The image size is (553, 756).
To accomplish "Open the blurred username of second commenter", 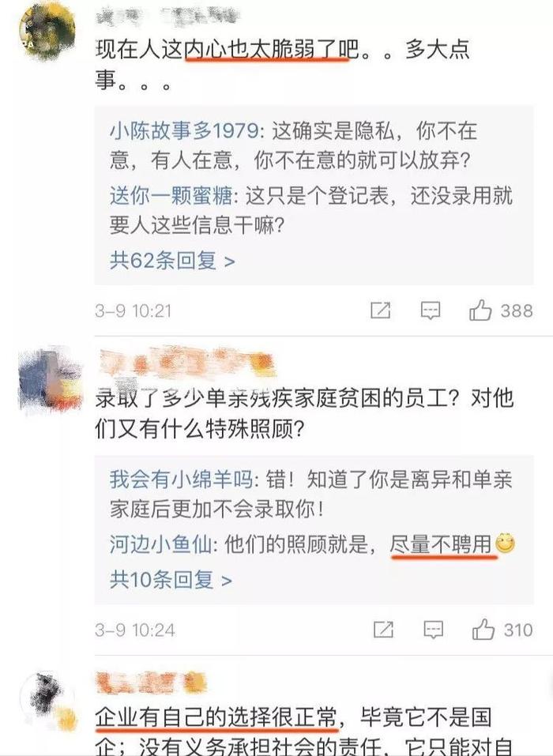I will (x=186, y=363).
